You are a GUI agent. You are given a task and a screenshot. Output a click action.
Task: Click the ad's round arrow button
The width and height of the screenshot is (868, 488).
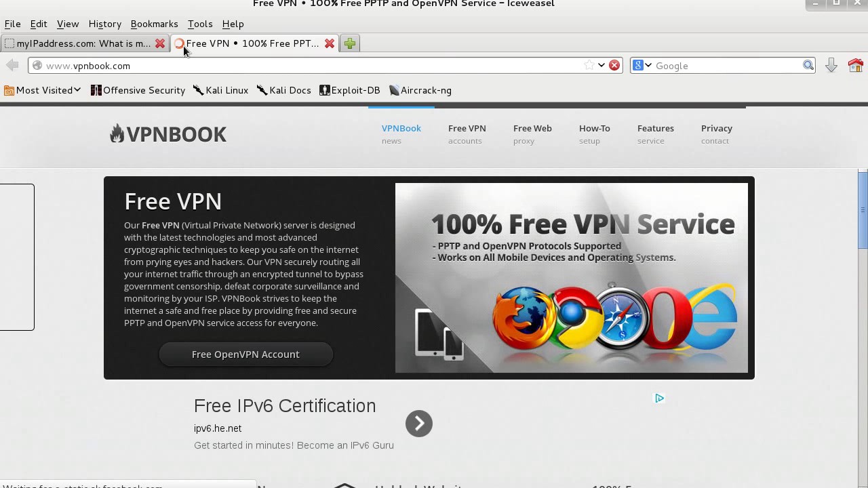pyautogui.click(x=419, y=424)
